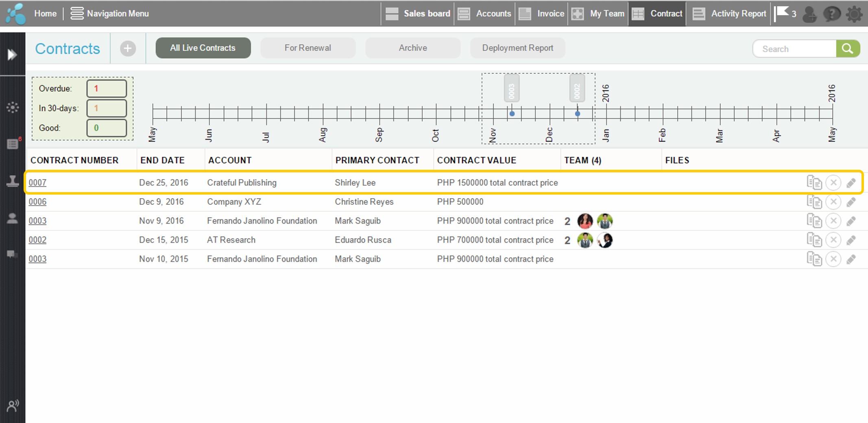Click the sidebar speaking person icon
Image resolution: width=868 pixels, height=423 pixels.
(x=13, y=405)
